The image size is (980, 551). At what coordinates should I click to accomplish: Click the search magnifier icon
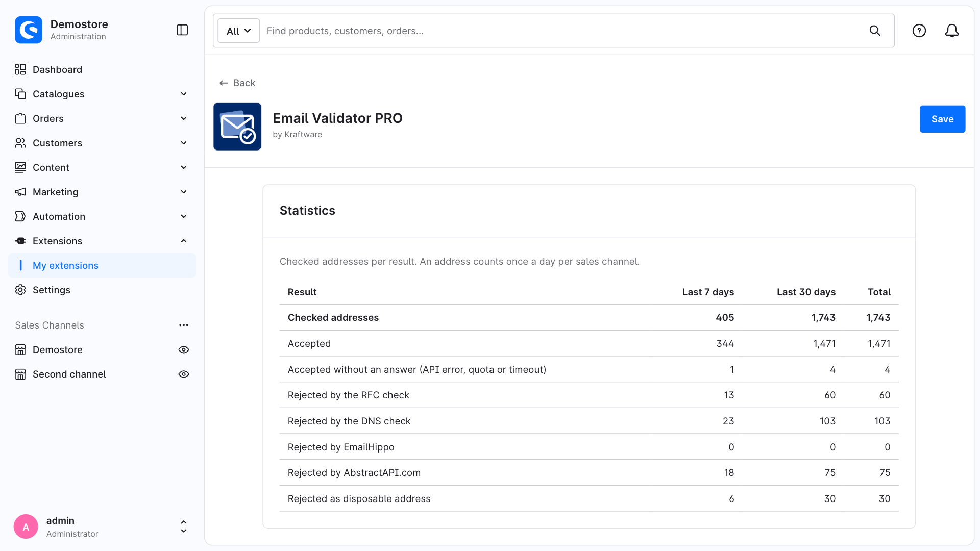click(875, 31)
